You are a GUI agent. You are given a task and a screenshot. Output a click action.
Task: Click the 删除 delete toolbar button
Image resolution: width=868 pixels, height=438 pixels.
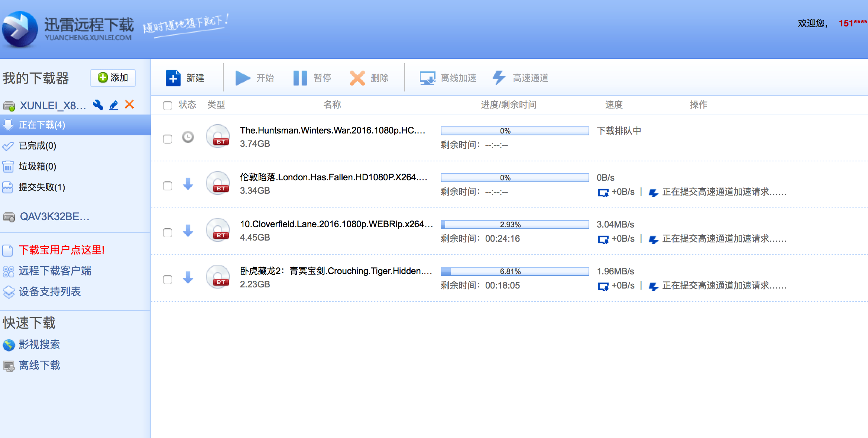click(x=369, y=78)
